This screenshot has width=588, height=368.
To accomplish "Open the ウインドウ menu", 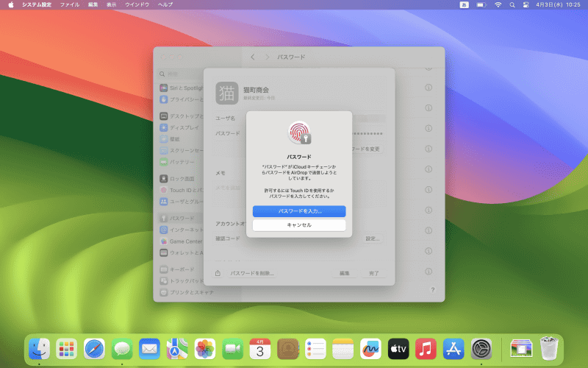I will click(137, 4).
